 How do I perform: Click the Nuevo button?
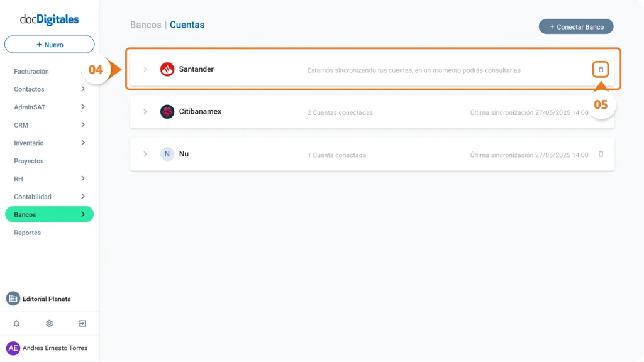click(49, 44)
